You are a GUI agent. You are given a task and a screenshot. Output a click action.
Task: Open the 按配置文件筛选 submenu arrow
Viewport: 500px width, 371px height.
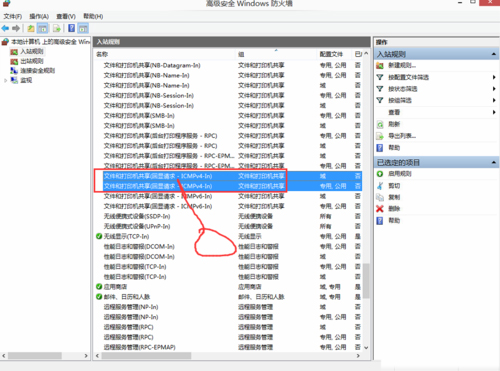tap(494, 77)
